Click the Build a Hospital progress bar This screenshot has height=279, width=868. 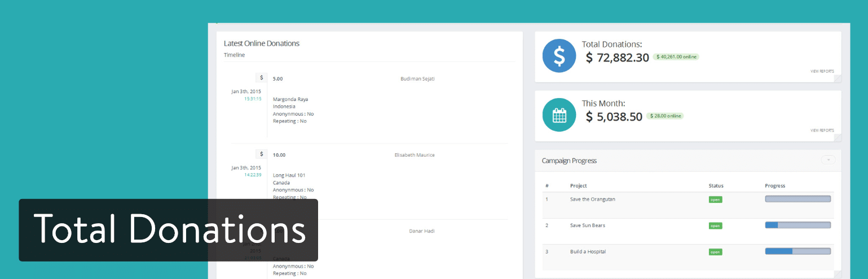pyautogui.click(x=797, y=251)
